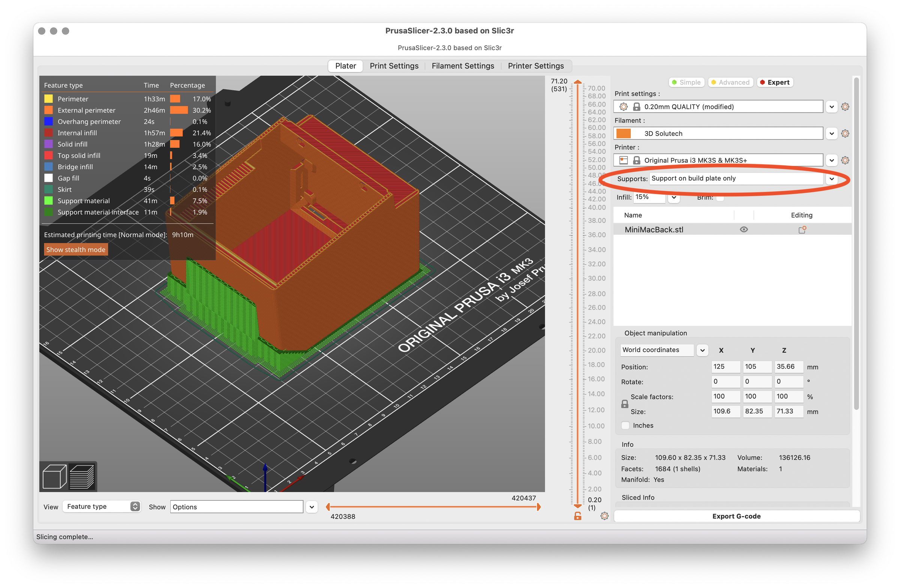Click the orange lock icon under layer slider
This screenshot has height=588, width=900.
[x=577, y=516]
